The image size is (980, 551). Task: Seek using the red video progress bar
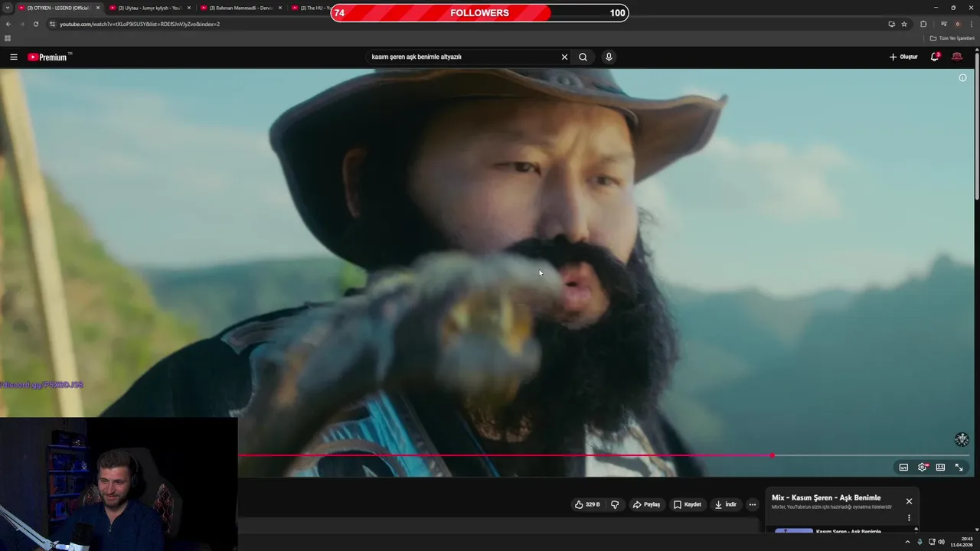pos(505,455)
